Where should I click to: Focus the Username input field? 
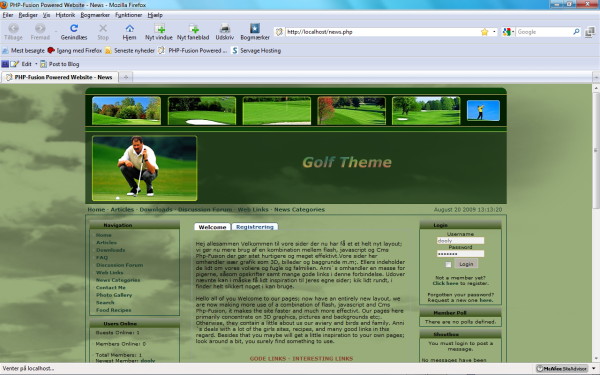460,241
